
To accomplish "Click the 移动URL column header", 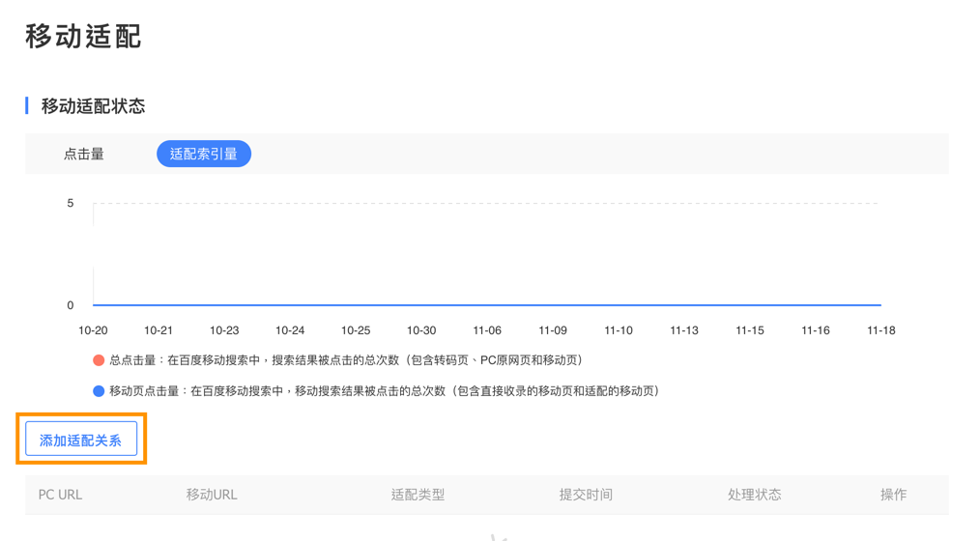I will [x=212, y=495].
